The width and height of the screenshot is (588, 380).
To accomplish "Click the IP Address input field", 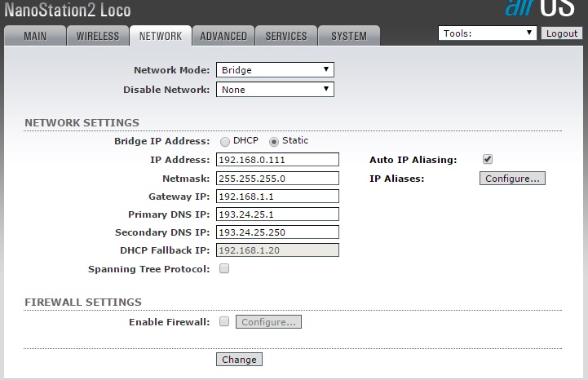I will (277, 160).
